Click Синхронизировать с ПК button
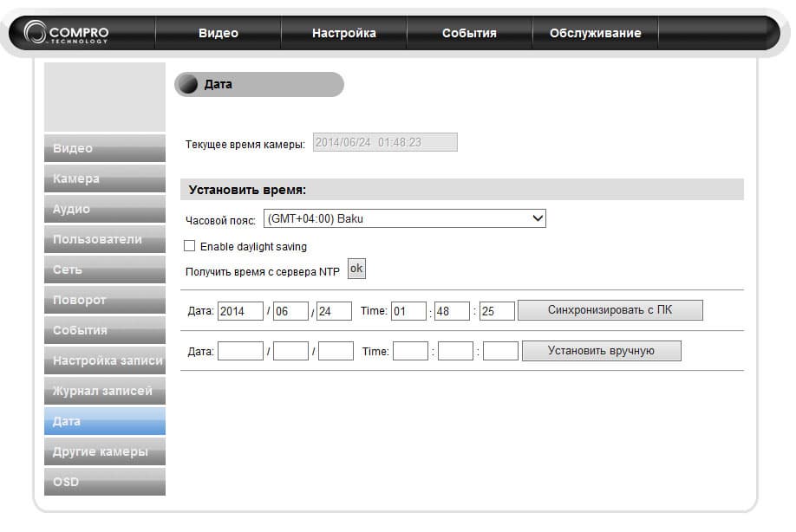This screenshot has width=796, height=532. (x=610, y=310)
